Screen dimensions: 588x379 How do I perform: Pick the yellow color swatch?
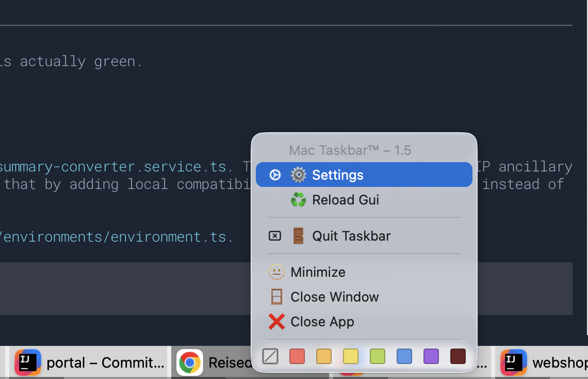click(351, 356)
